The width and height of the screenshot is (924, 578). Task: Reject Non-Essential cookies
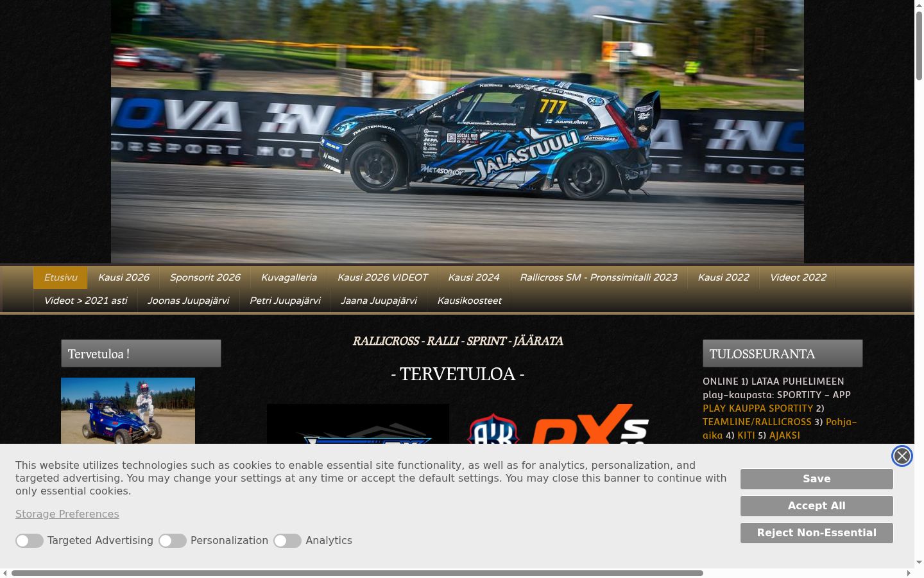[x=816, y=533]
